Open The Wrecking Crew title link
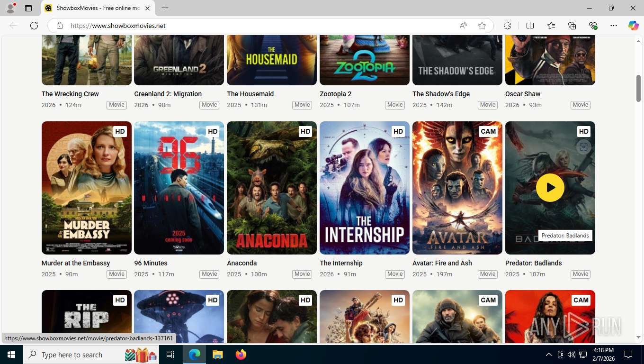The width and height of the screenshot is (644, 364). click(x=70, y=94)
